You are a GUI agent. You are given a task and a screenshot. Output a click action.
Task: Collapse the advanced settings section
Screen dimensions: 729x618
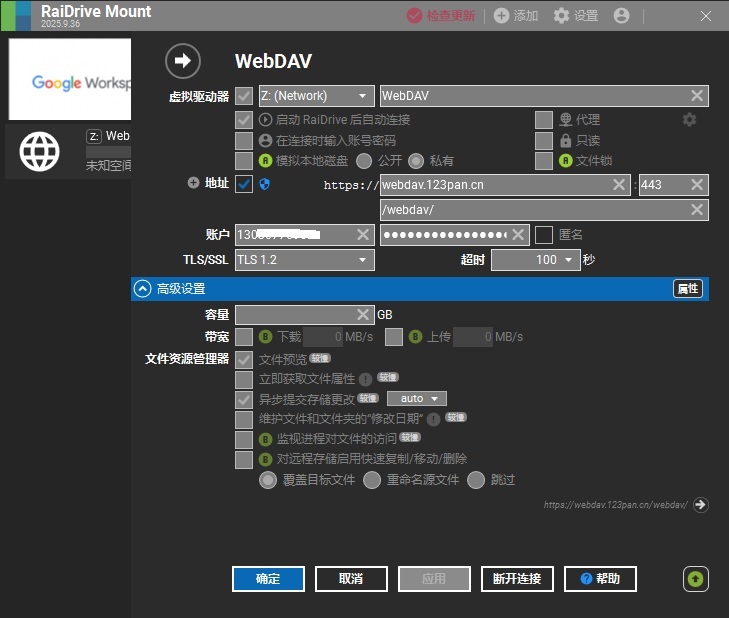tap(142, 289)
